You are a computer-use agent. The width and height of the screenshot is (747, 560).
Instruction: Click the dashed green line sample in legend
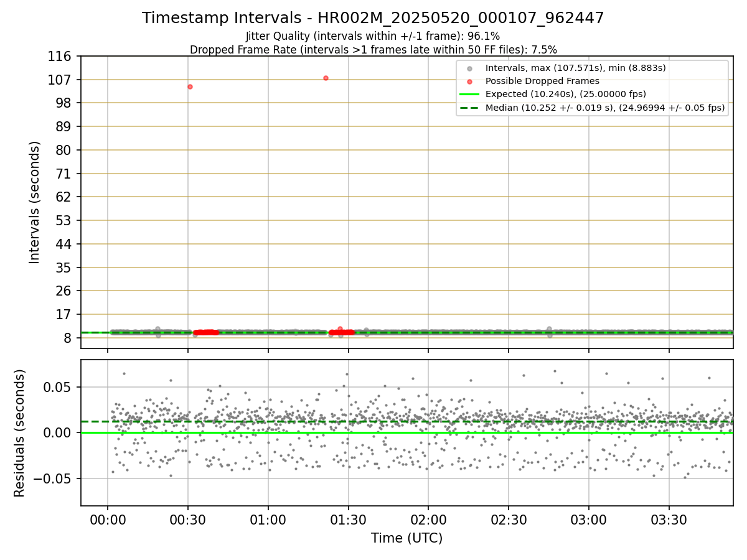[469, 108]
